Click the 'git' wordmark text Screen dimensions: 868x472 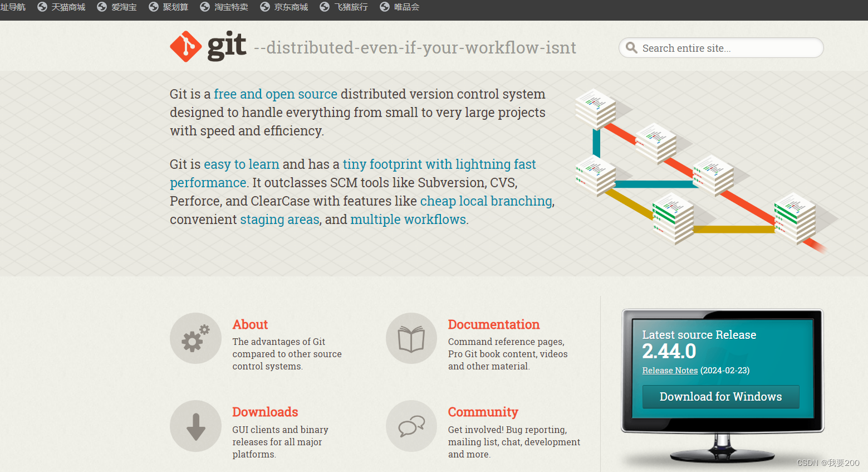click(227, 46)
